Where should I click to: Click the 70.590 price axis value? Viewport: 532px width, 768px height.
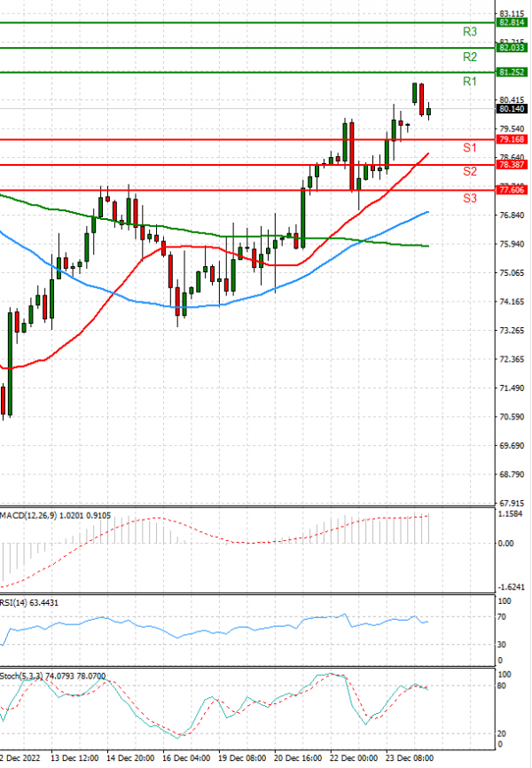[x=512, y=417]
